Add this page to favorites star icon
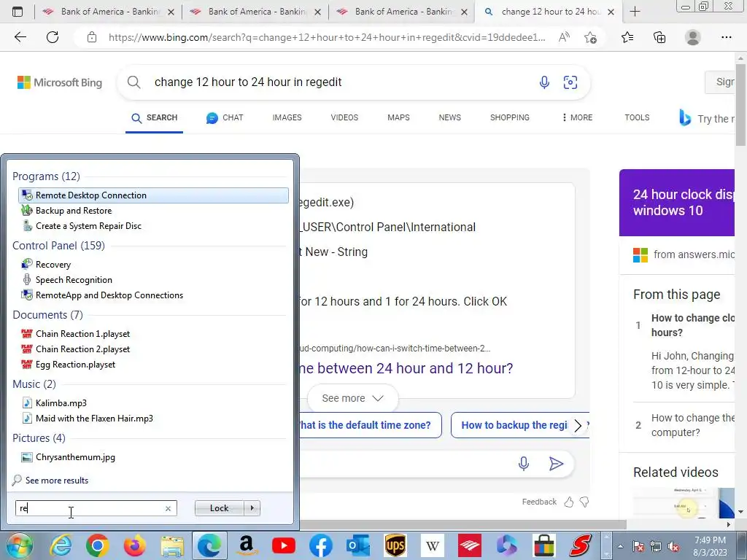Viewport: 747px width, 560px height. 590,37
